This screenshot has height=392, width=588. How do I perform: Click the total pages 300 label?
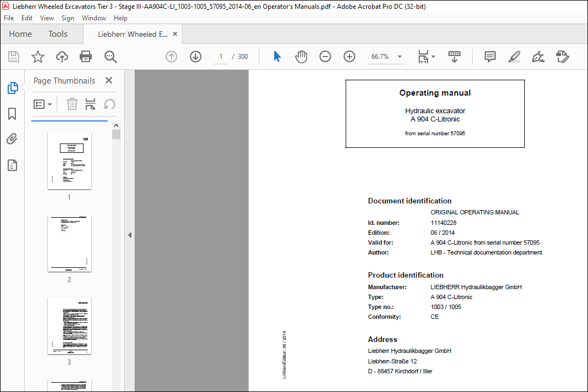[243, 57]
